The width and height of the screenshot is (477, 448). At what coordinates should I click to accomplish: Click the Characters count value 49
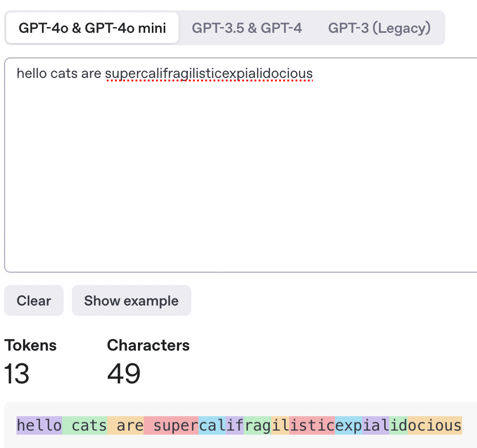124,373
